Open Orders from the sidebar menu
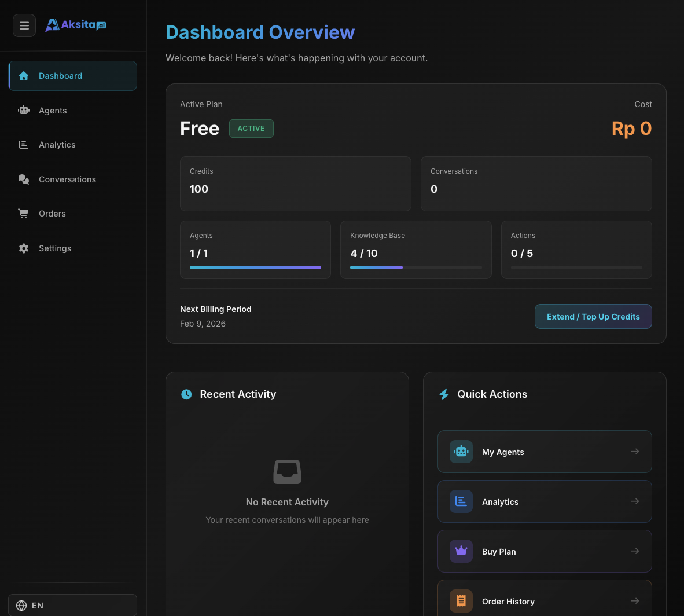This screenshot has width=684, height=616. 52,213
